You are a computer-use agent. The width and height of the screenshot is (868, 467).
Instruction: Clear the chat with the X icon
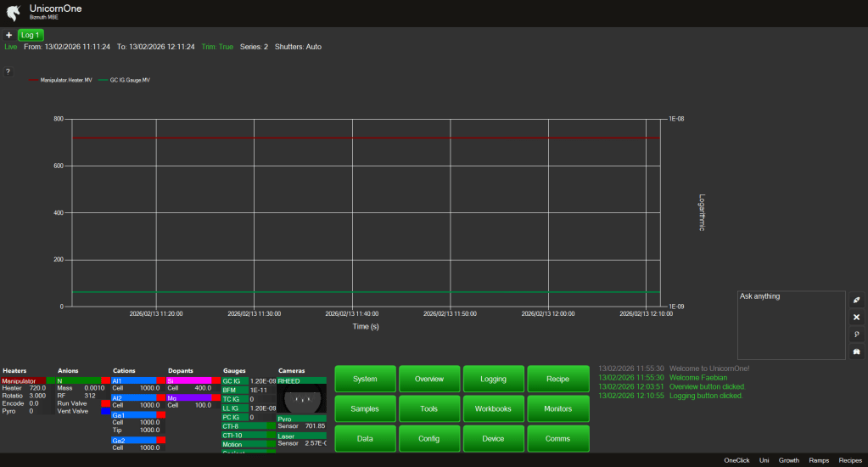[856, 318]
